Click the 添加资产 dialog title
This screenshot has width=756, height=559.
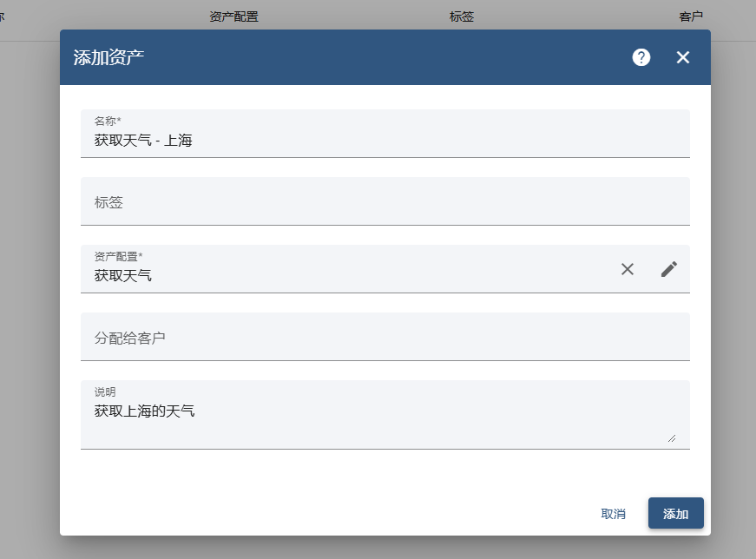(x=109, y=57)
